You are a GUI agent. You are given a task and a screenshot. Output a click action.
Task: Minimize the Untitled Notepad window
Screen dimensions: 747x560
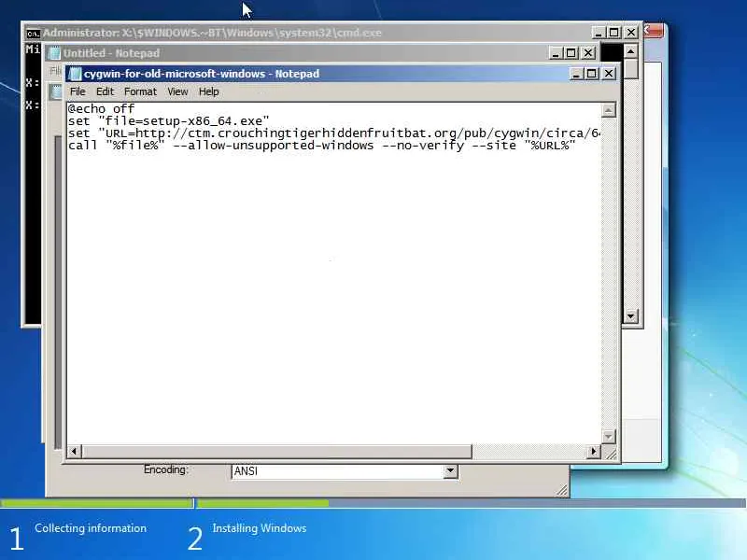[555, 53]
